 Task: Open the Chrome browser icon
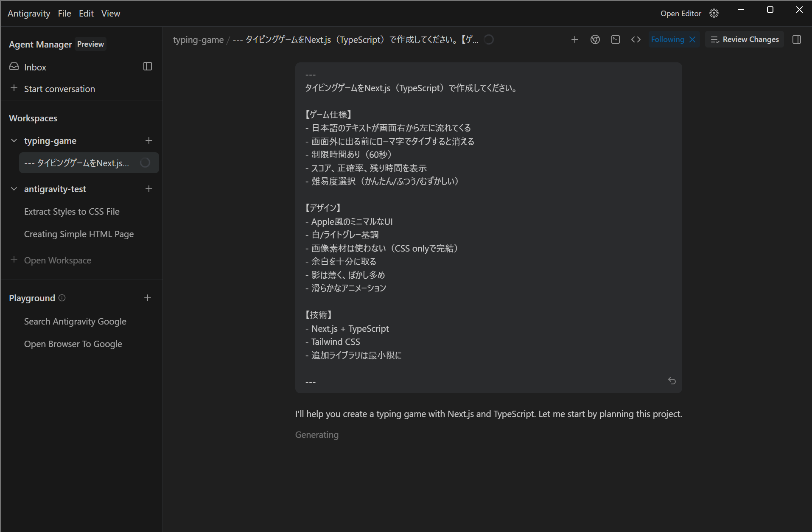(x=595, y=39)
